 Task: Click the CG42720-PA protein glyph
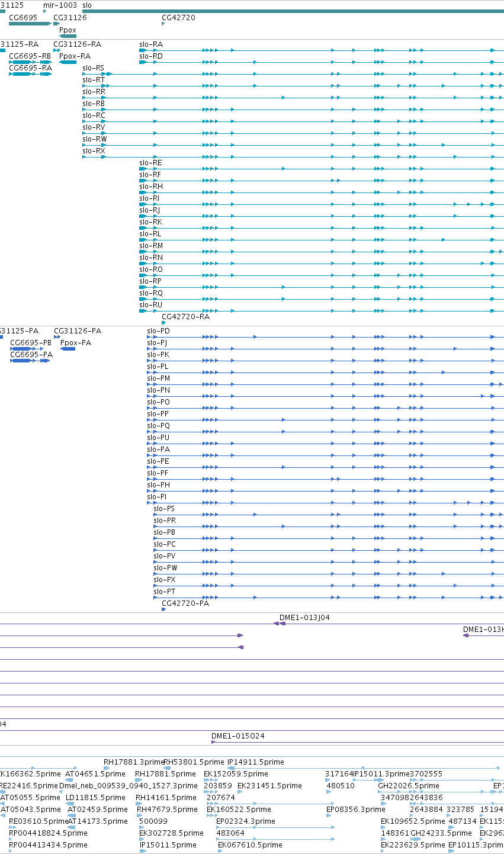point(163,609)
